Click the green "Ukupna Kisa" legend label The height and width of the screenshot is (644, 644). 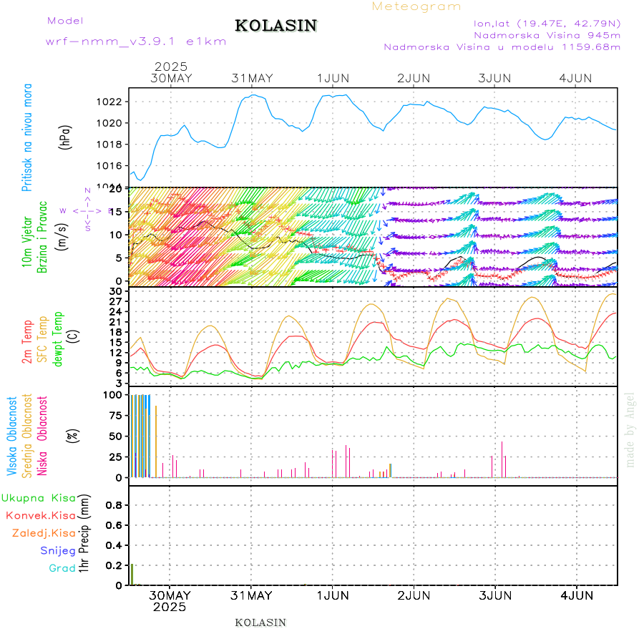point(39,498)
